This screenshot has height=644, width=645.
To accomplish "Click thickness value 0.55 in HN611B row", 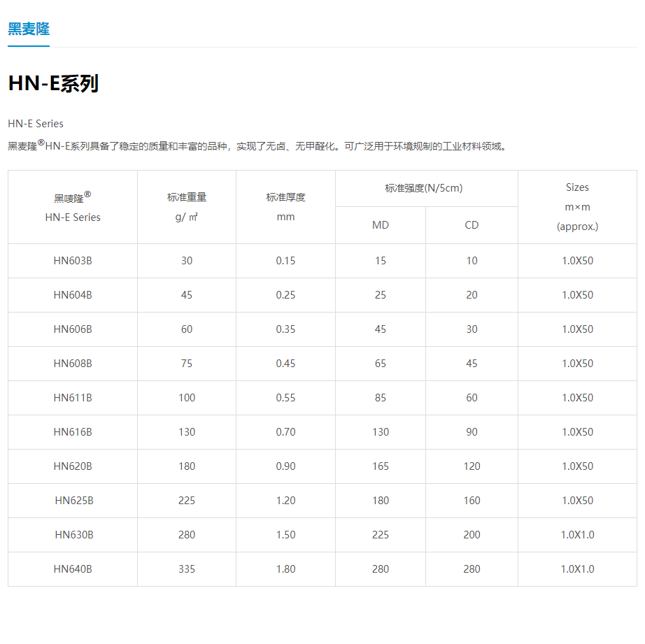I will (286, 398).
